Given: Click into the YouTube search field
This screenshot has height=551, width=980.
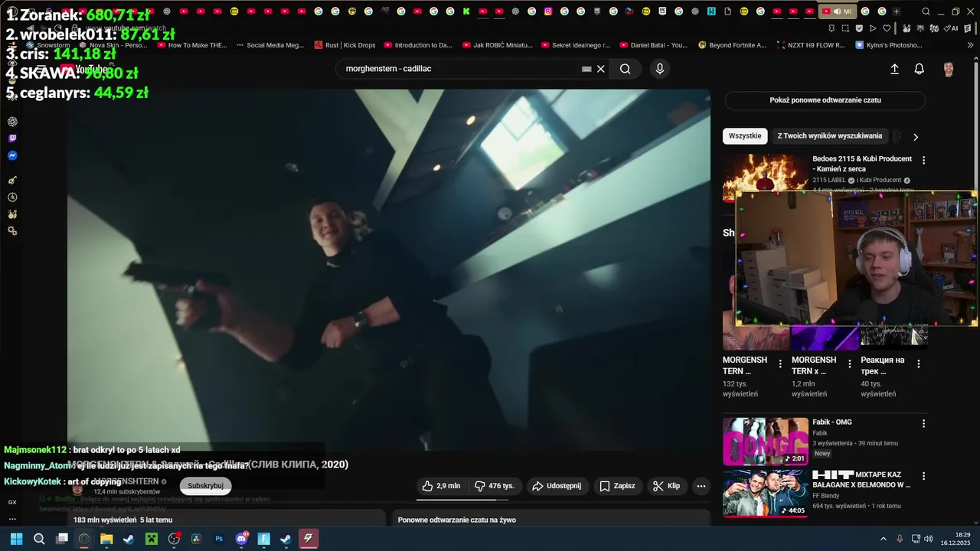Looking at the screenshot, I should [459, 69].
